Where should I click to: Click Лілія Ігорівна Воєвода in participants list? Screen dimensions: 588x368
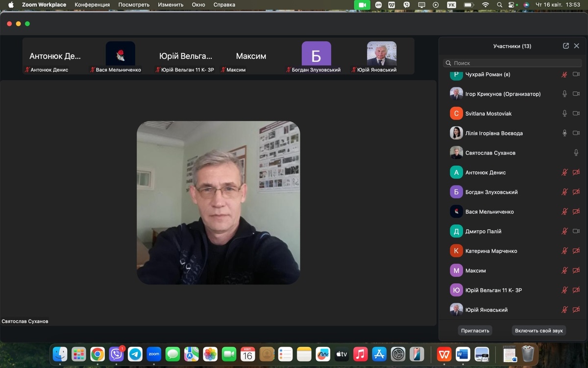[494, 133]
